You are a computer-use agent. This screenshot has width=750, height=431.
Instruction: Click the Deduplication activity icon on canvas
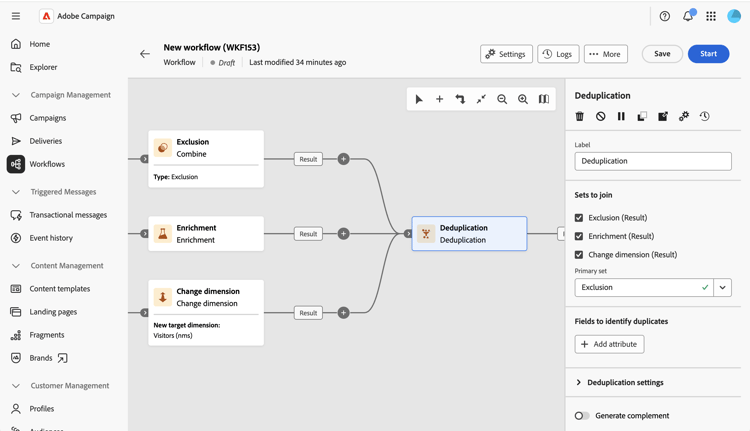[x=426, y=233]
